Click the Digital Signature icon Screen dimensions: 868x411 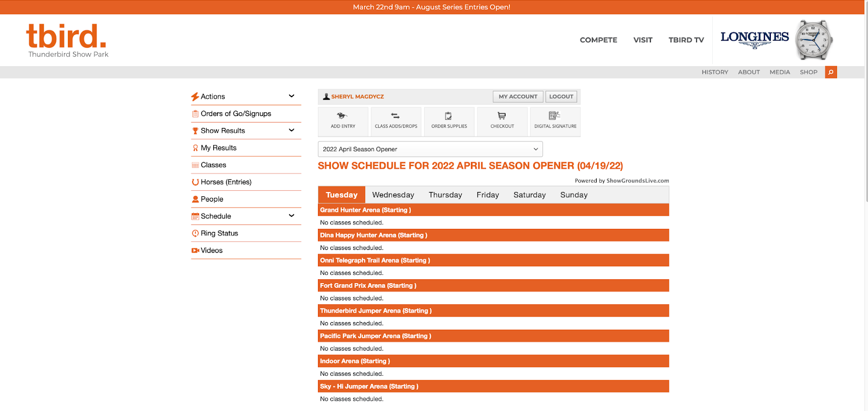point(554,115)
